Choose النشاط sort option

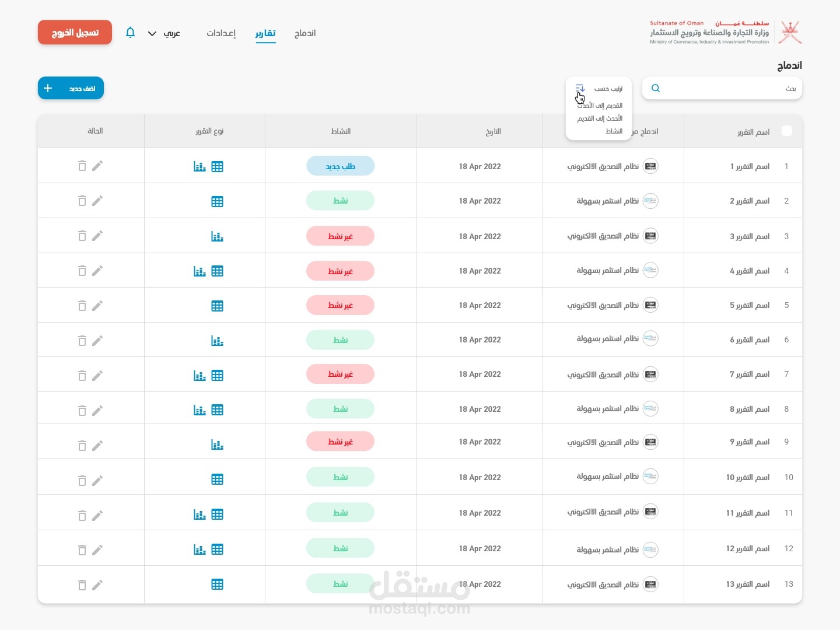(614, 131)
